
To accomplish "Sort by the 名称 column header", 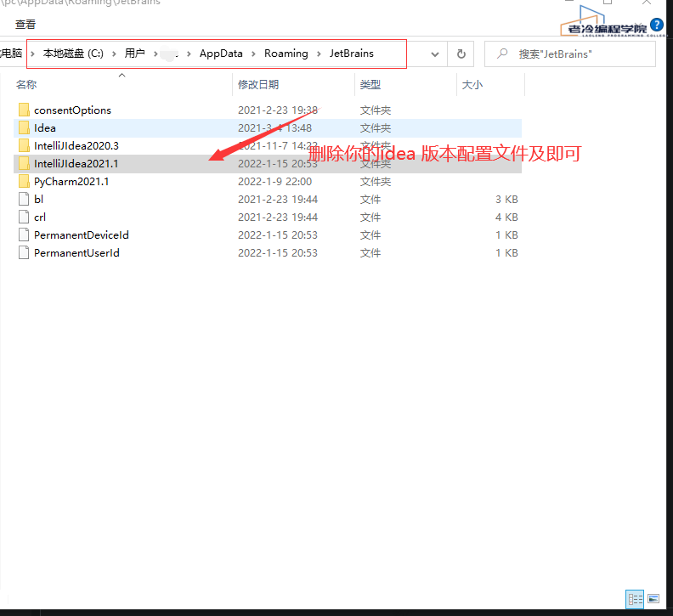I will point(26,85).
